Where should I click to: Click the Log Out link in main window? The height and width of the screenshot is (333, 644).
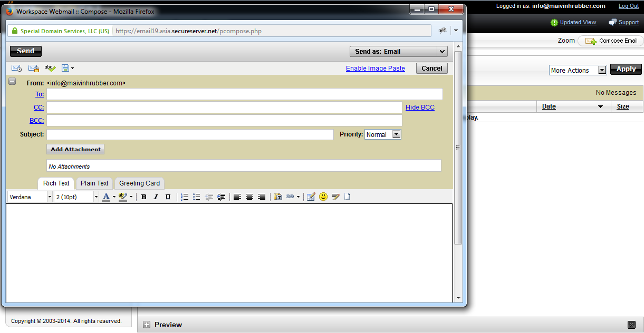[x=629, y=6]
